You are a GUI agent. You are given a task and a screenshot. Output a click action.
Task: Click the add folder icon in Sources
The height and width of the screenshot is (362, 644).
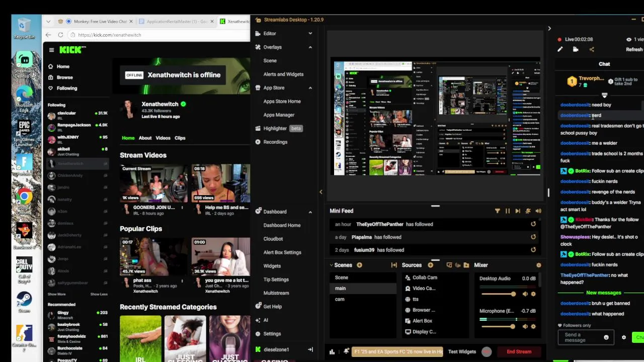click(x=466, y=265)
